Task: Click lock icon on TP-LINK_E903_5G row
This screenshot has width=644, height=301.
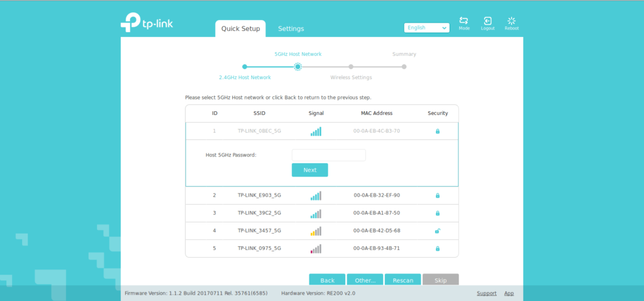Action: [437, 195]
